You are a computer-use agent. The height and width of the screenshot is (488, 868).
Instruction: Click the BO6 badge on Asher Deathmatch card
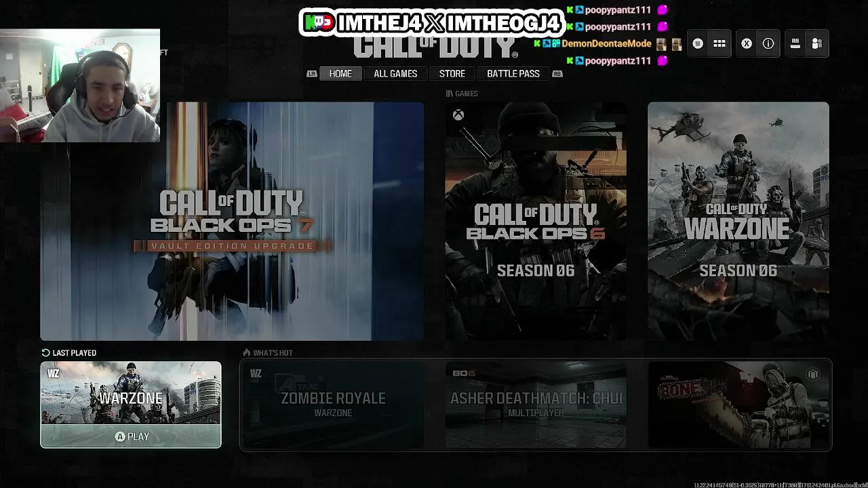click(x=464, y=373)
